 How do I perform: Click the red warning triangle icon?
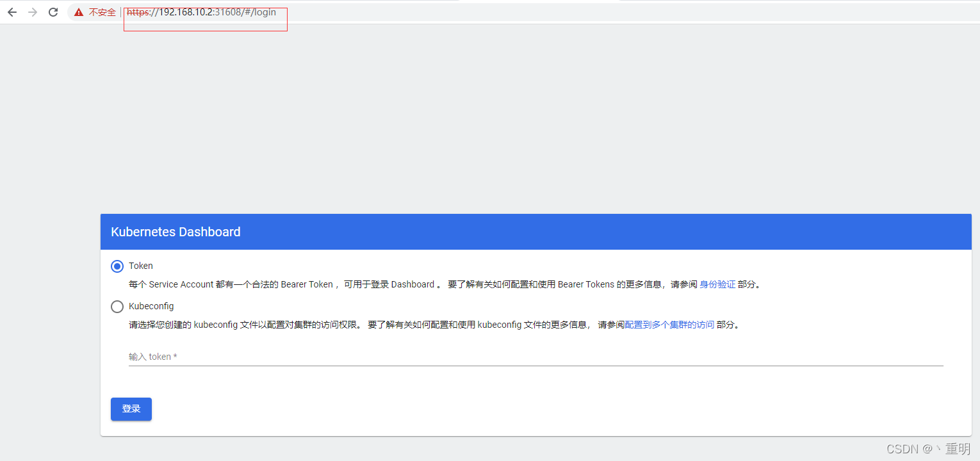tap(78, 12)
